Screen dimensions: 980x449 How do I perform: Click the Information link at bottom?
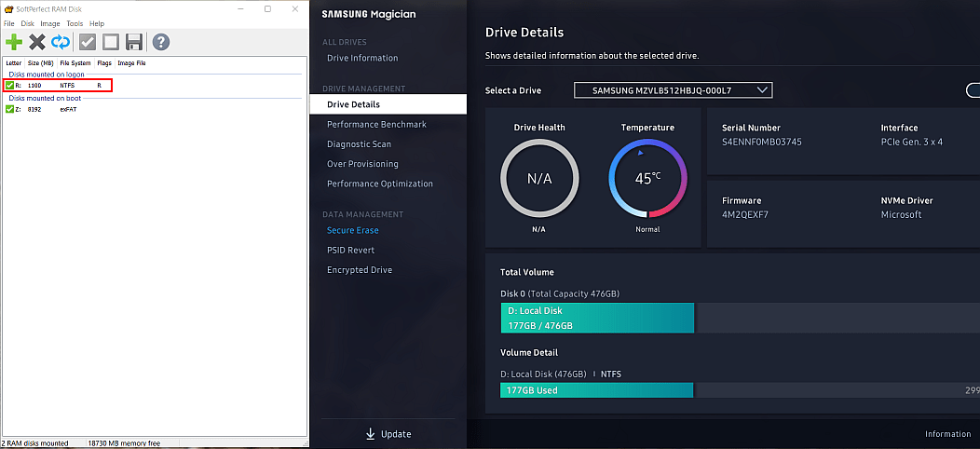coord(948,434)
